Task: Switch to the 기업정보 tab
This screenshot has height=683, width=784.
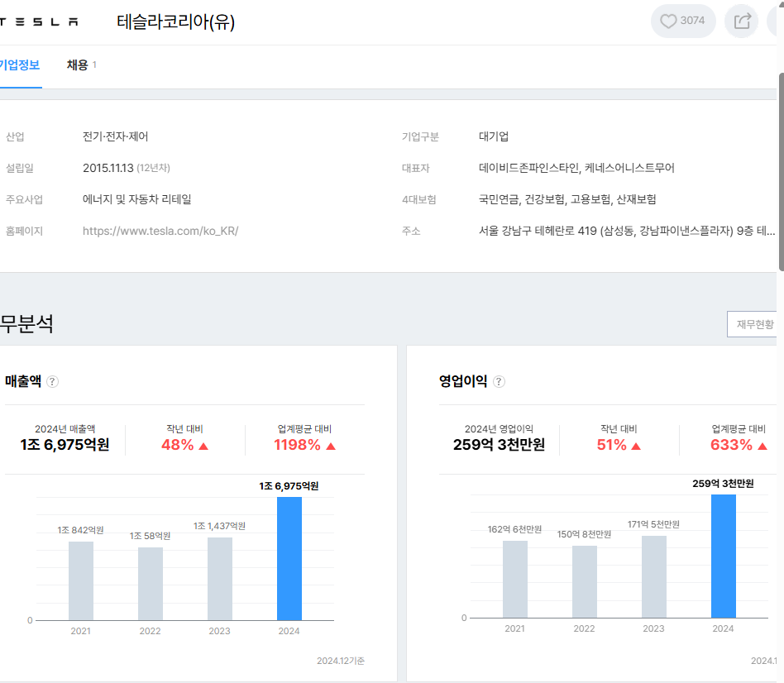Action: click(20, 65)
